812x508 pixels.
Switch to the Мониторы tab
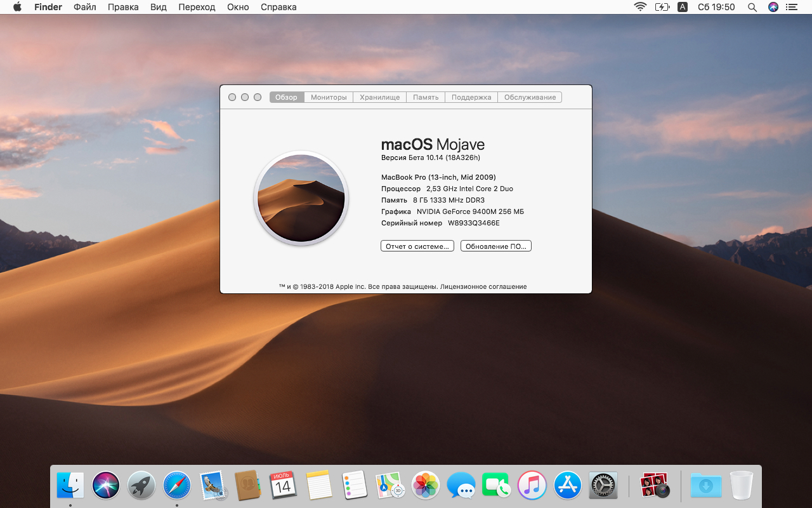(329, 97)
